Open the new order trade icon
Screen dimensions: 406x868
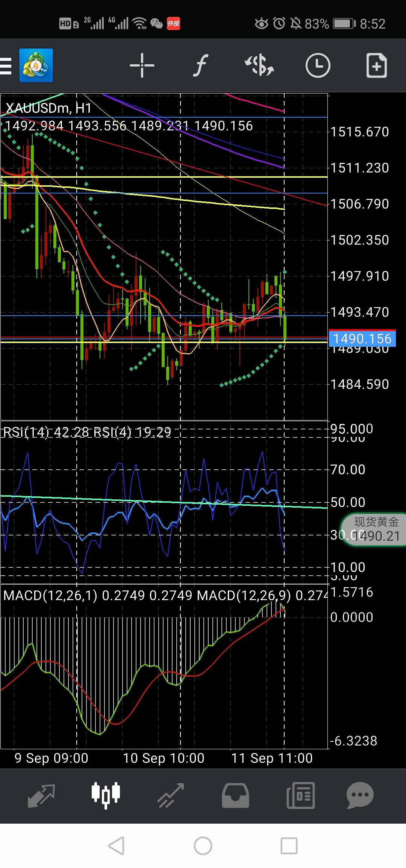(259, 65)
